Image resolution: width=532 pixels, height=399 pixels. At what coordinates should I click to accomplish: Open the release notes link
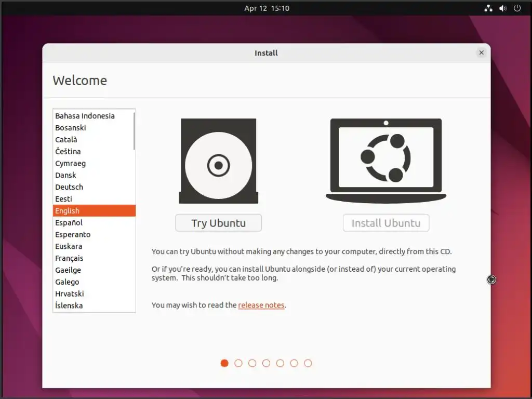tap(261, 305)
